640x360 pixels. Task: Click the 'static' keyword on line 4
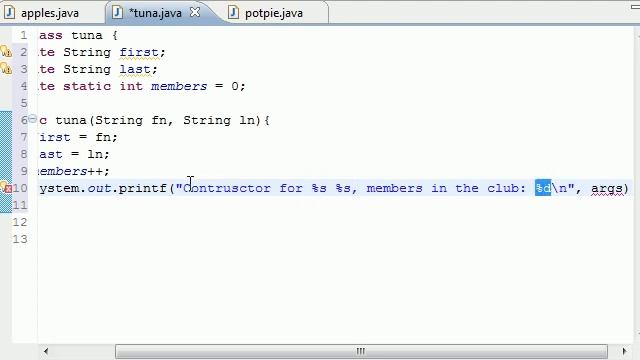point(87,86)
